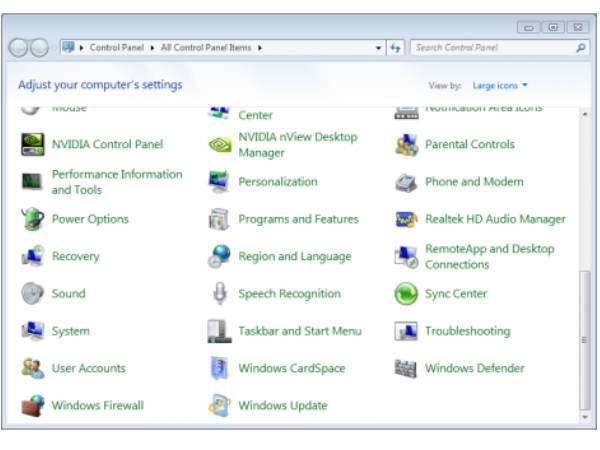Click the refresh button beside address bar

[395, 48]
